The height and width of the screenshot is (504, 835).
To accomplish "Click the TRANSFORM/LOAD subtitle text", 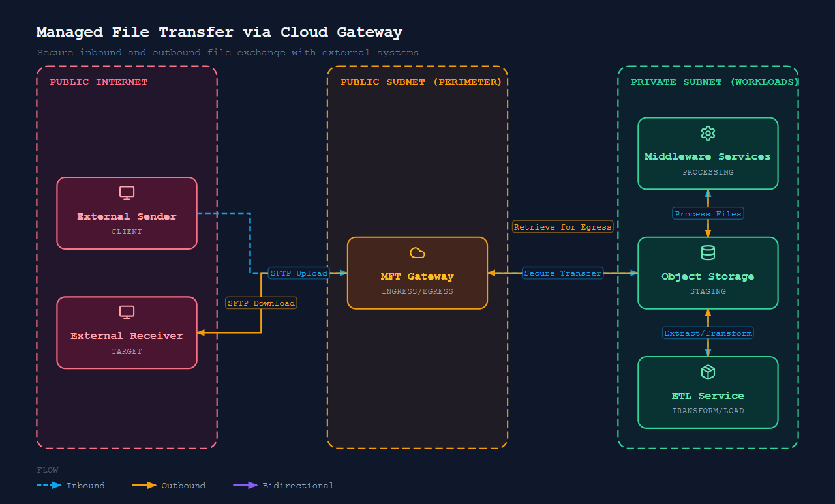I will tap(708, 411).
